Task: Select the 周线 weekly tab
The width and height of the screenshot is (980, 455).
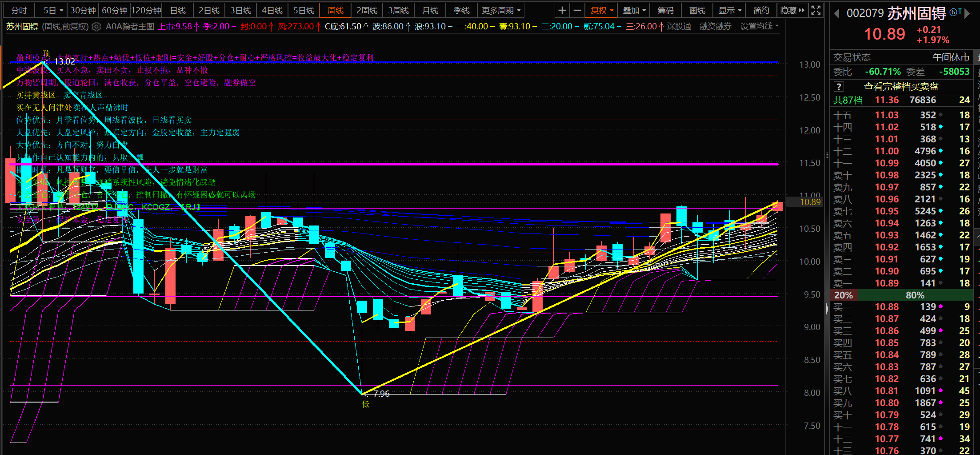Action: (x=336, y=10)
